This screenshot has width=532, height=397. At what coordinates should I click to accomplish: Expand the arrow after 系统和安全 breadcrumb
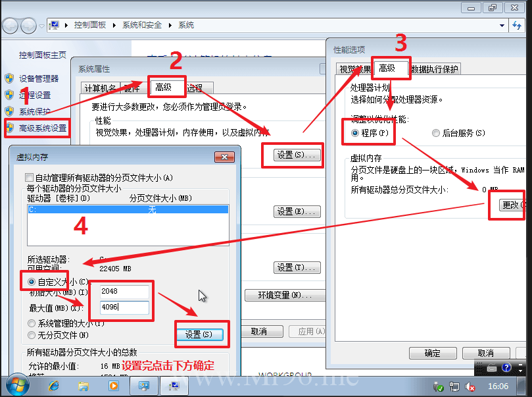[170, 25]
